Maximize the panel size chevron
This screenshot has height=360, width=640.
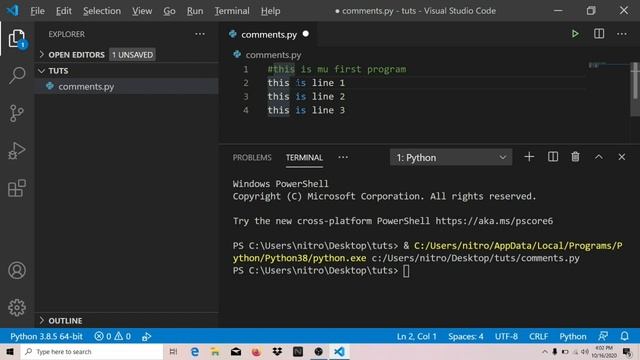pos(598,157)
